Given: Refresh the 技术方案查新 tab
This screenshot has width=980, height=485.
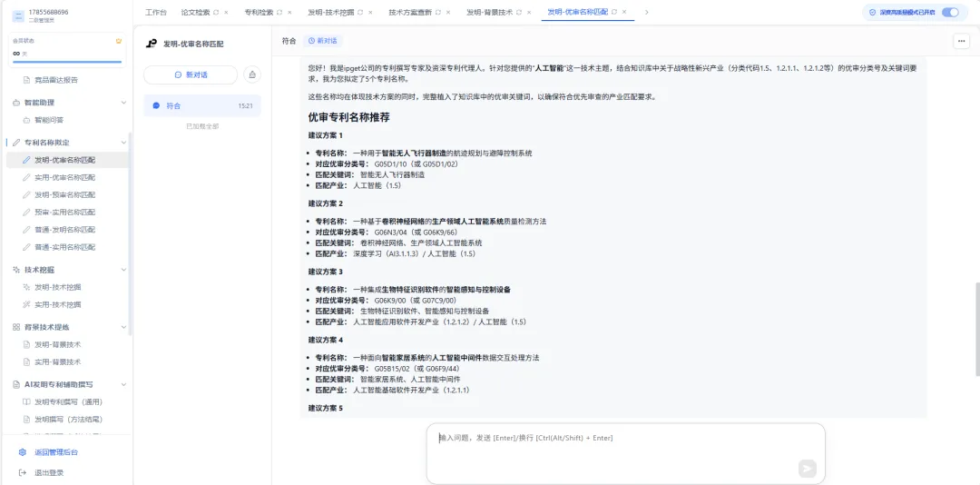Looking at the screenshot, I should tap(438, 13).
